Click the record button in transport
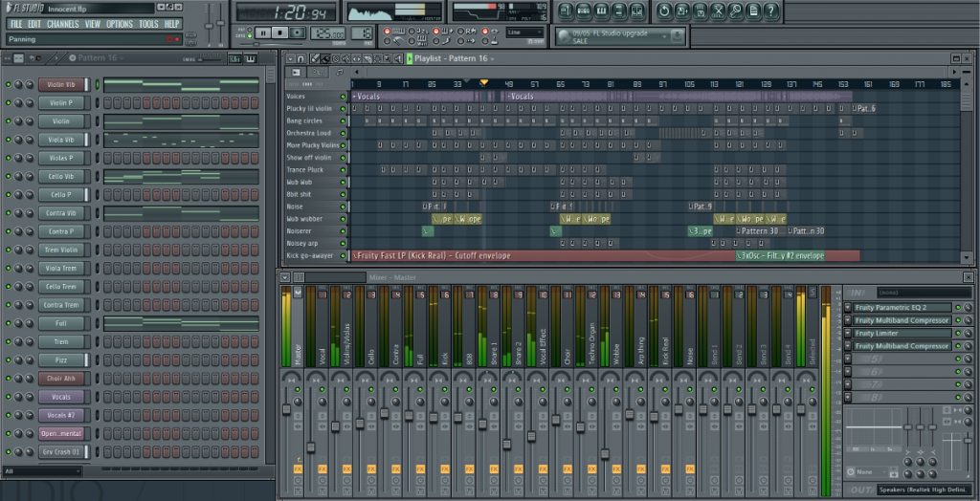This screenshot has height=501, width=980. [298, 33]
